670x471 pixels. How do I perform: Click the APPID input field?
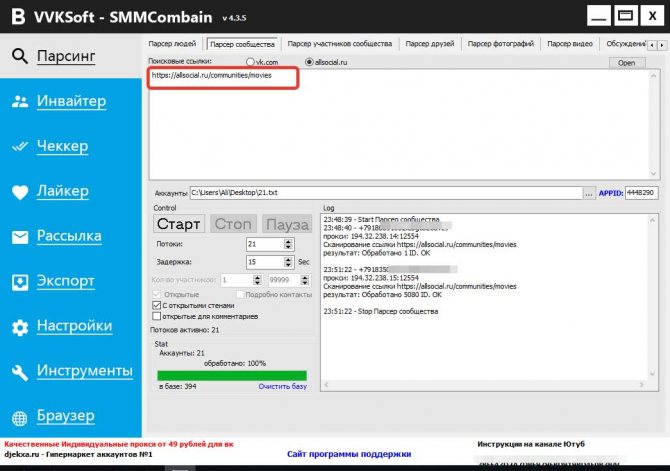pos(641,193)
